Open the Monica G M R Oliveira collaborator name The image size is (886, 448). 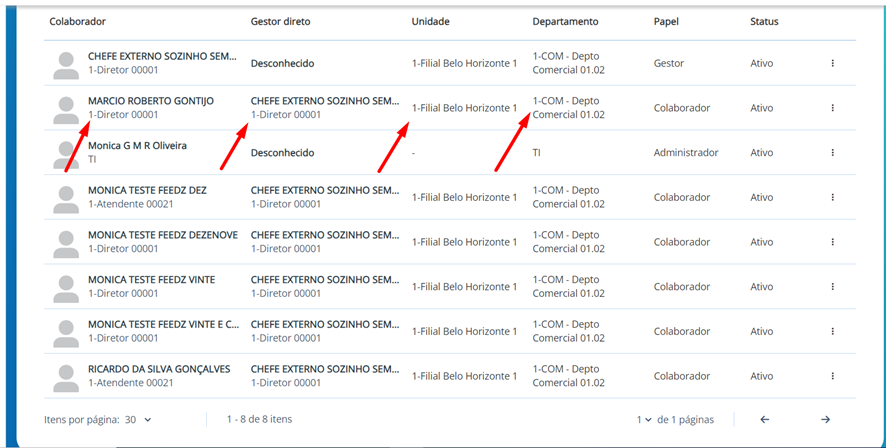pos(137,146)
